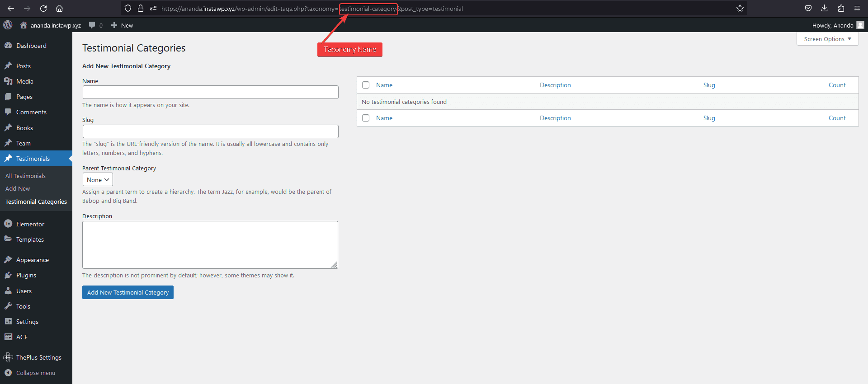Click the Tools wrench icon in the sidebar
This screenshot has height=384, width=868.
[8, 306]
